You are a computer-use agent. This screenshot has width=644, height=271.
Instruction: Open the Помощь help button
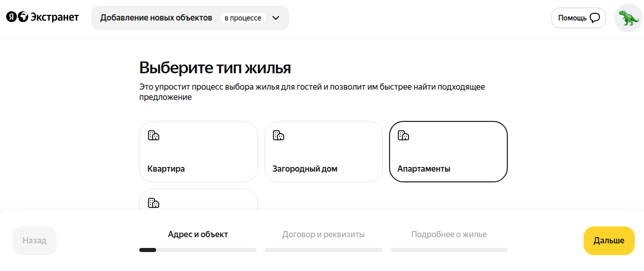[578, 18]
